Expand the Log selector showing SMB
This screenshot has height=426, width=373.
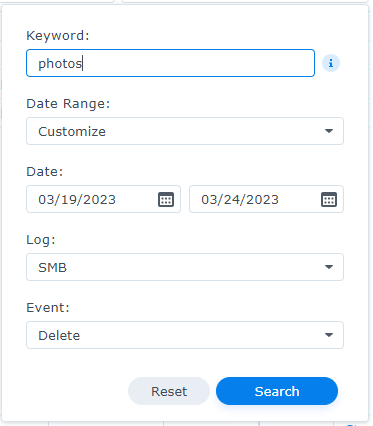[x=185, y=267]
